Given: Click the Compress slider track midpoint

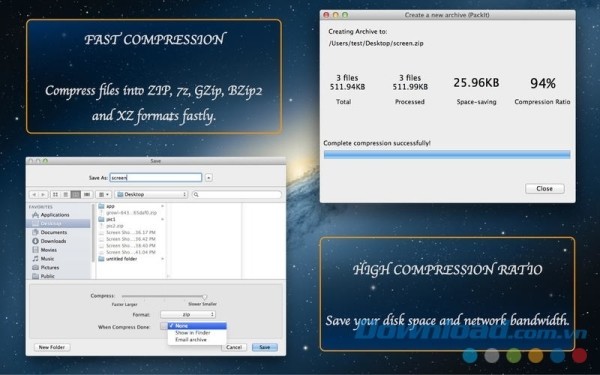Looking at the screenshot, I should click(x=163, y=296).
